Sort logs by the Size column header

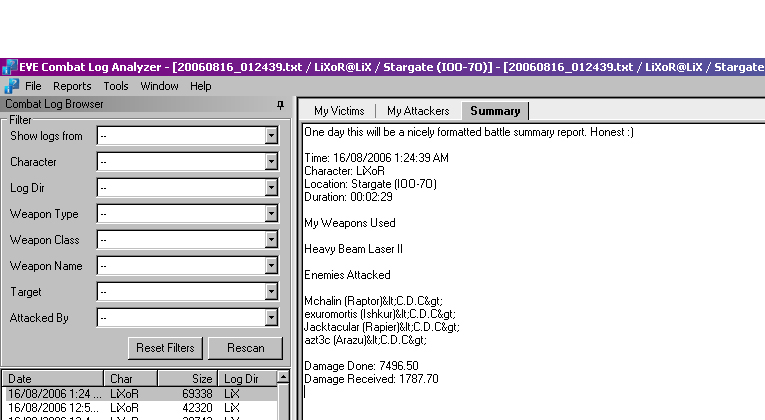[x=187, y=379]
